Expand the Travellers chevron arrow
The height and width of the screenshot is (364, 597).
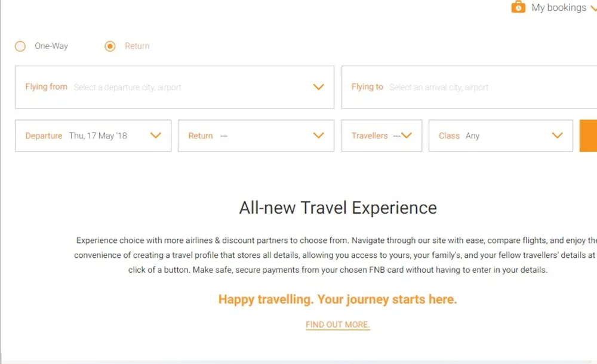pos(407,135)
